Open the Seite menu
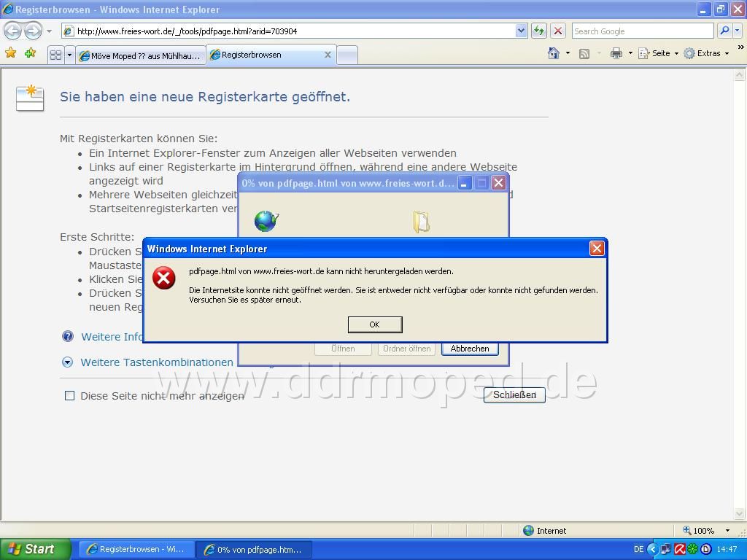This screenshot has height=560, width=747. coord(659,53)
